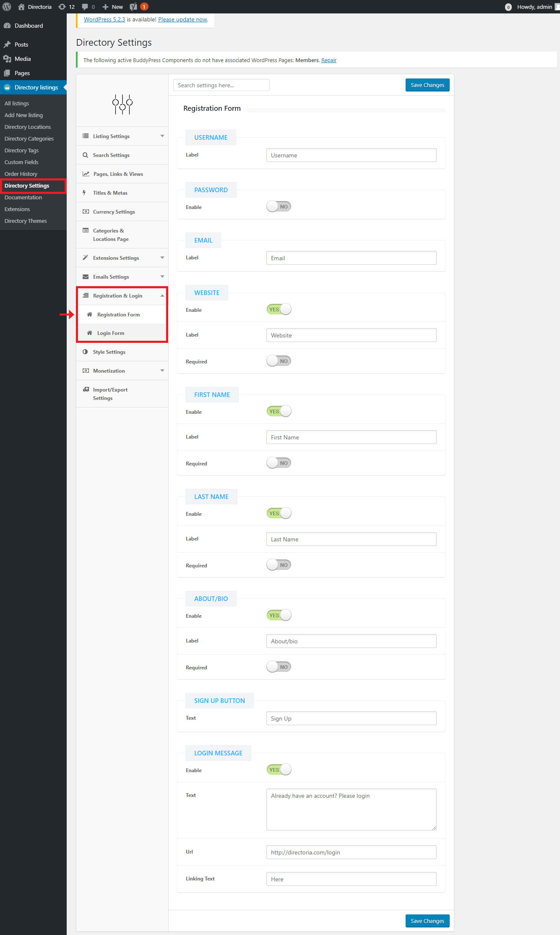Click the top Save Changes button

[427, 85]
